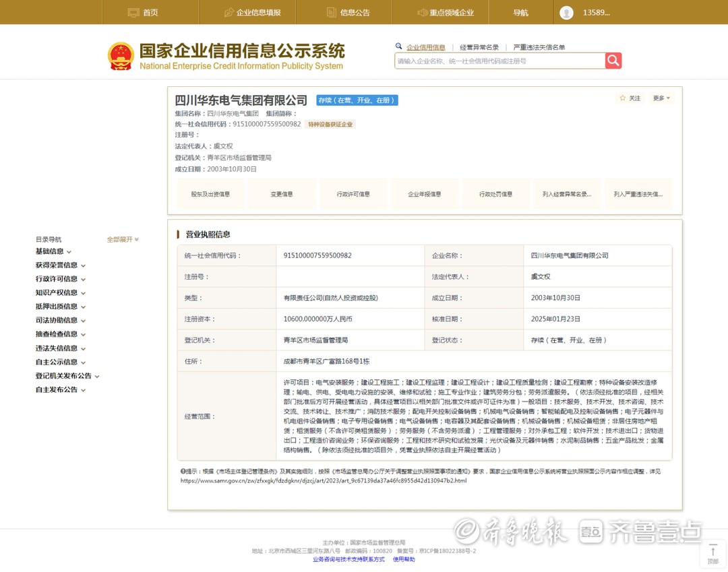
Task: Open the 列入经营异常名录 section tab
Action: coord(567,194)
